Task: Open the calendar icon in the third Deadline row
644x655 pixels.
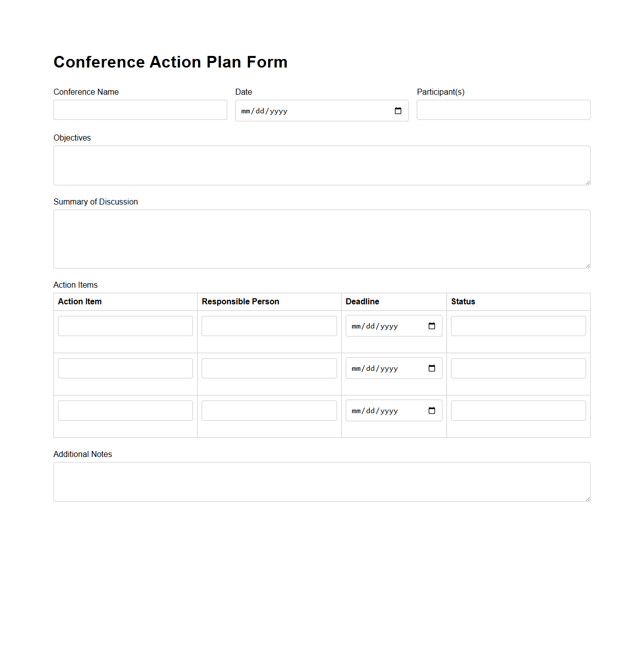Action: click(431, 411)
